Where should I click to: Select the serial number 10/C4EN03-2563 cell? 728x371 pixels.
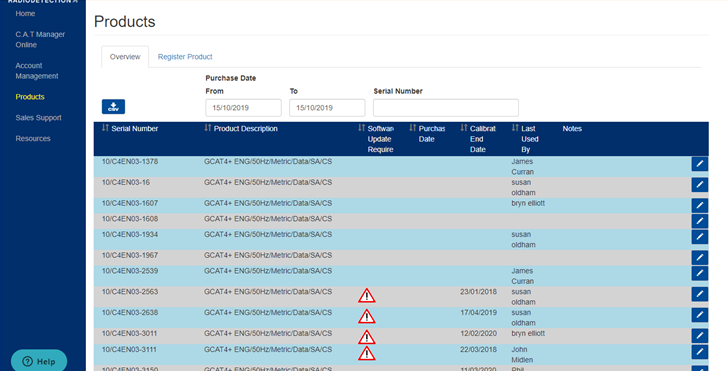pyautogui.click(x=130, y=292)
